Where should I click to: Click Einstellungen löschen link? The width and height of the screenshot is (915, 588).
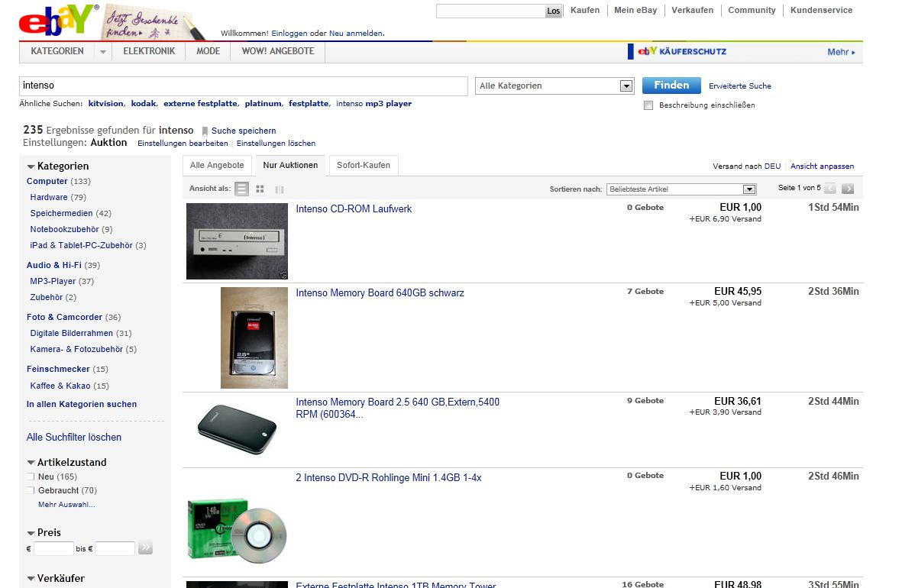coord(276,144)
